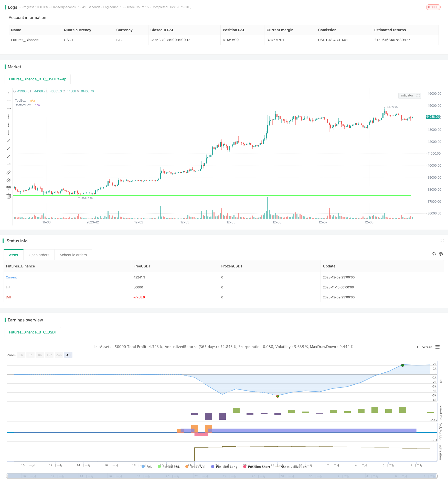Click the 0.0000 badge at top right
This screenshot has width=448, height=486.
tap(433, 7)
